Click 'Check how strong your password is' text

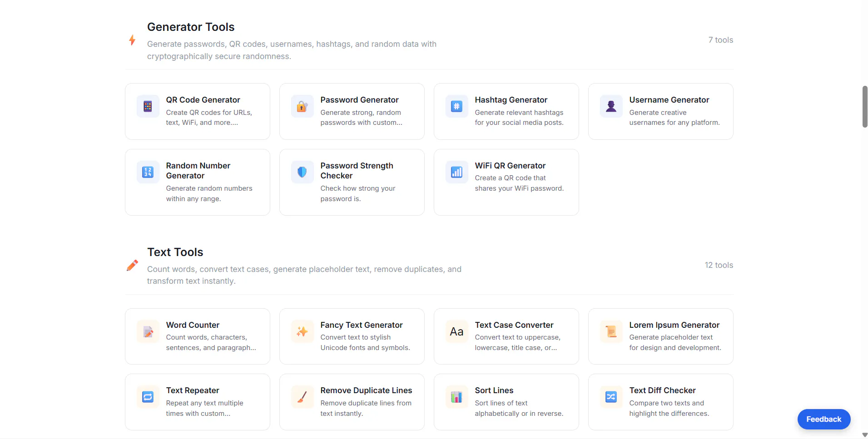click(x=358, y=193)
